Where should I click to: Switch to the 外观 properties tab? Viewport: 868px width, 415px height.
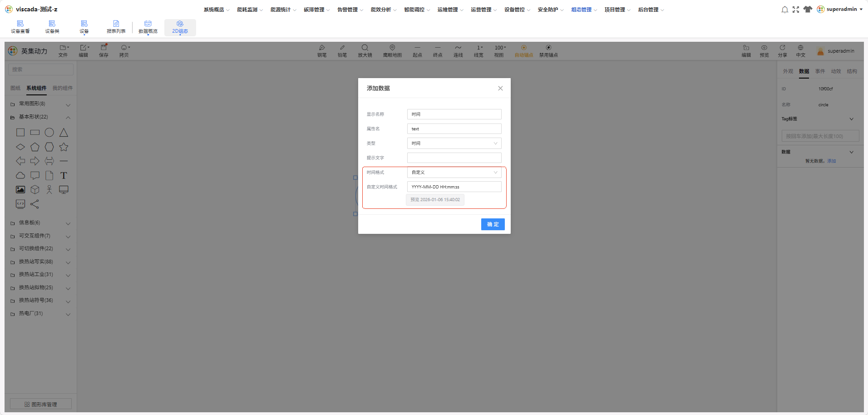click(788, 71)
